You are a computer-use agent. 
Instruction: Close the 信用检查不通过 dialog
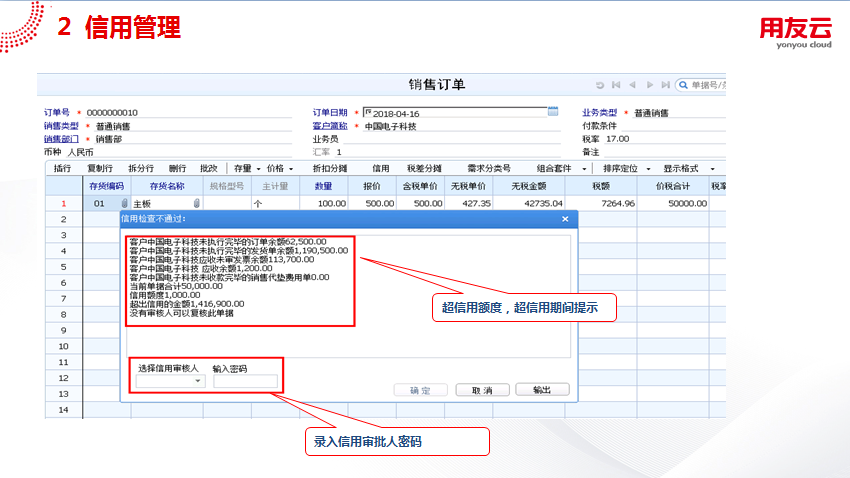(x=565, y=219)
